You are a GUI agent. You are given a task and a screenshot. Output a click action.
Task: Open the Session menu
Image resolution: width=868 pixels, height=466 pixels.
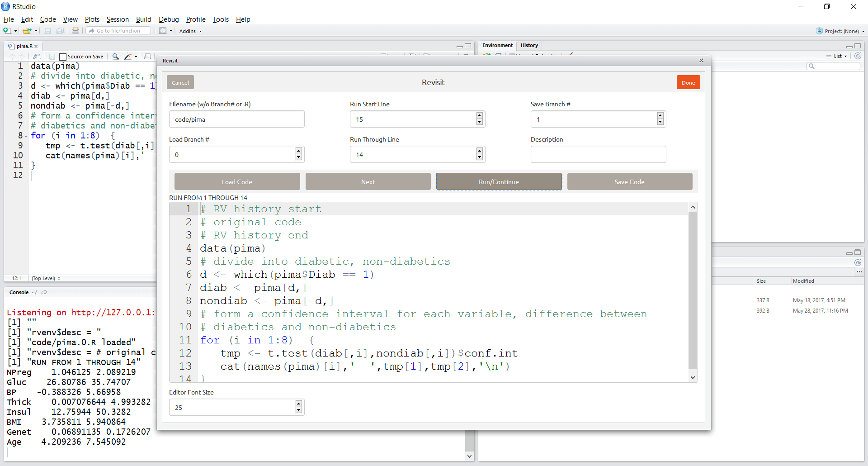(x=118, y=19)
